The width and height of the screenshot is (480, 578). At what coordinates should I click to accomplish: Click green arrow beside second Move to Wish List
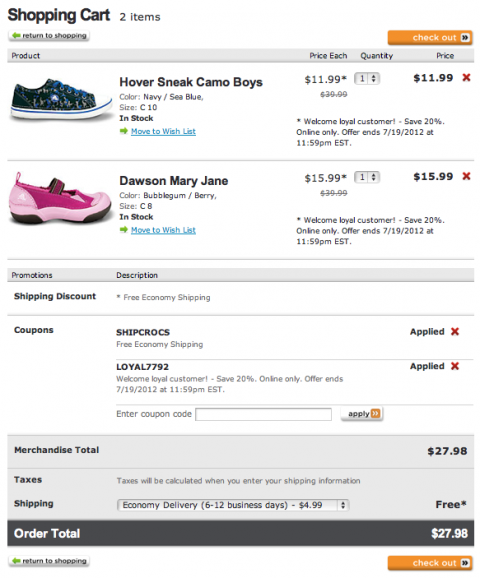(124, 230)
